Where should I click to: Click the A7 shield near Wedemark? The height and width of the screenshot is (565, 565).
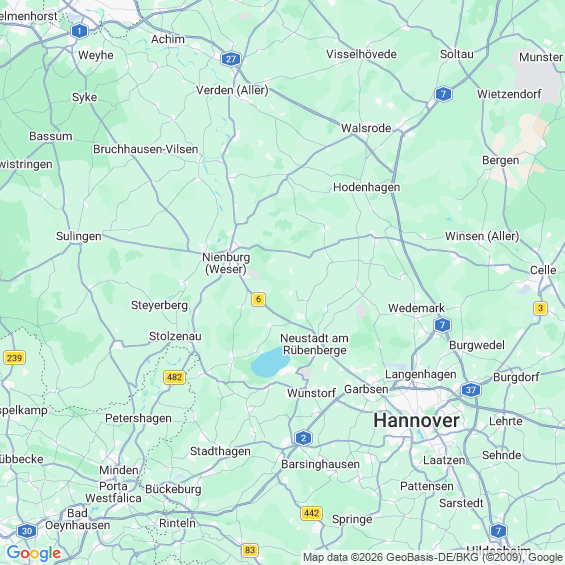442,325
